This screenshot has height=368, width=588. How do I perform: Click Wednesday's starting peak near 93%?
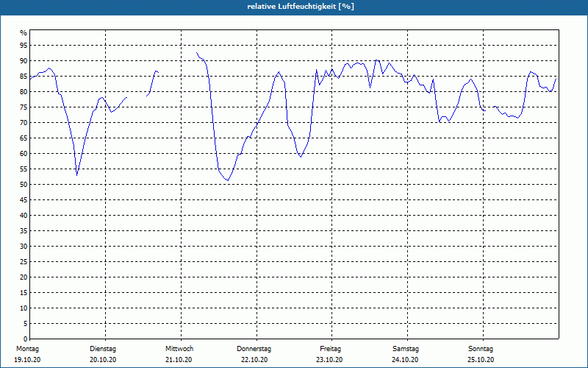197,53
